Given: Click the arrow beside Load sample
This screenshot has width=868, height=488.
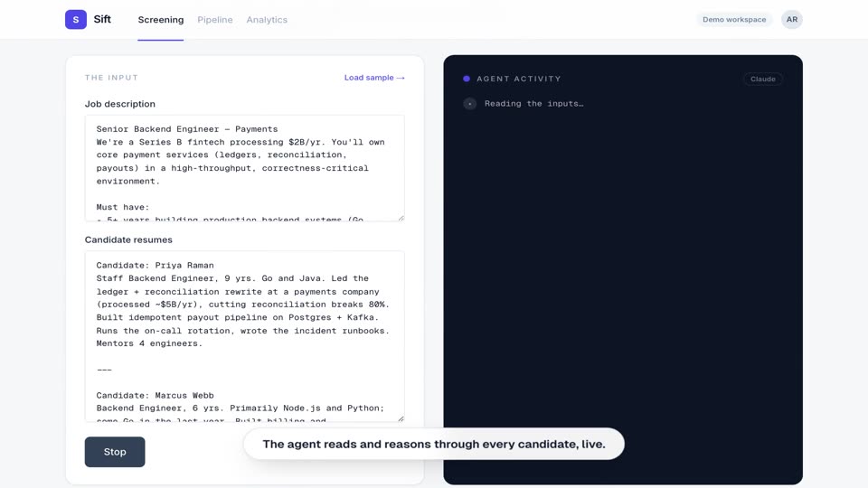Looking at the screenshot, I should coord(401,78).
